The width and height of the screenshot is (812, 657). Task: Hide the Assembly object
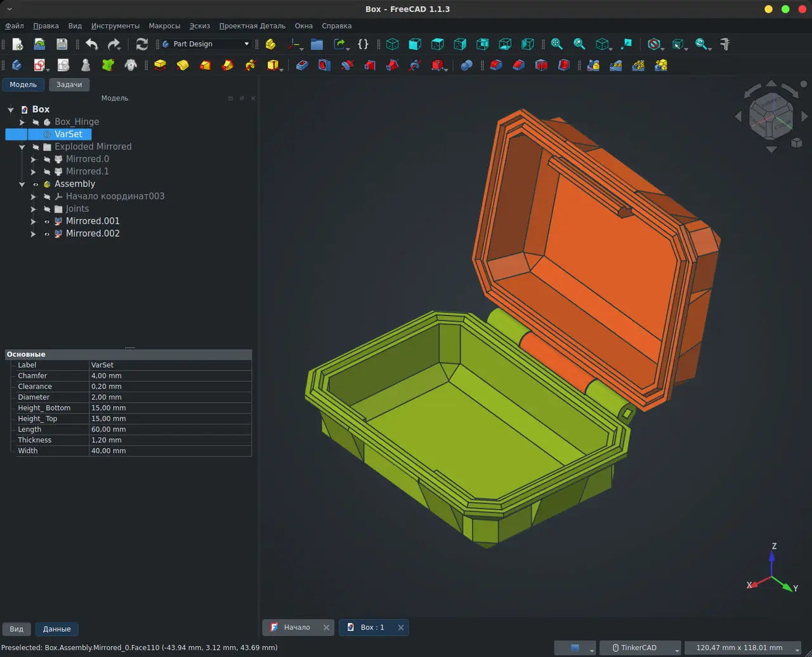(36, 184)
